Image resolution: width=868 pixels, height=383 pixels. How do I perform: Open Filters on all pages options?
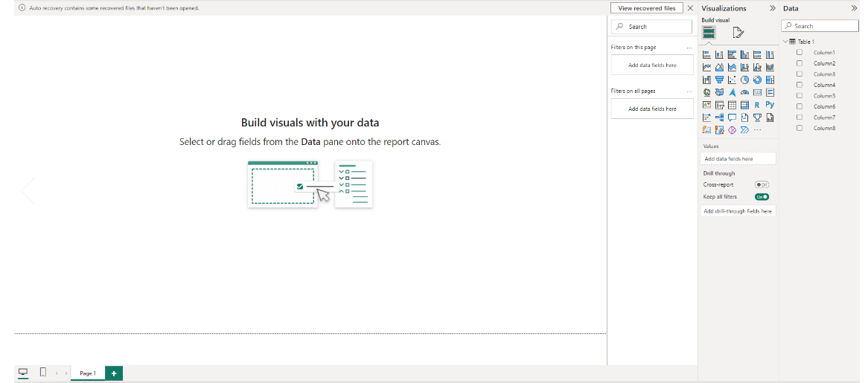pyautogui.click(x=689, y=91)
